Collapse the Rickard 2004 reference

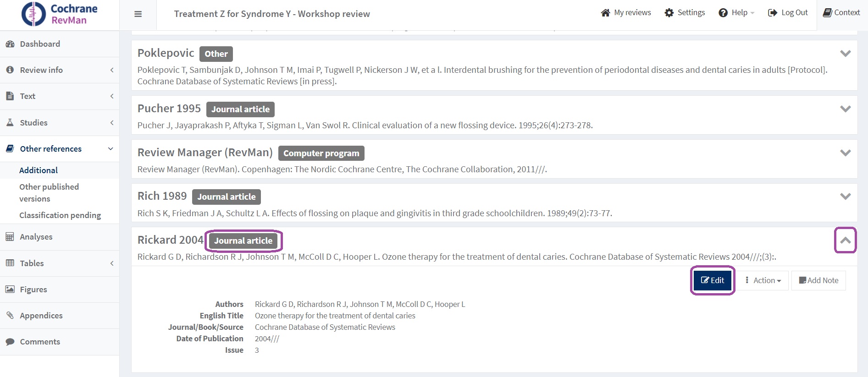click(x=845, y=240)
